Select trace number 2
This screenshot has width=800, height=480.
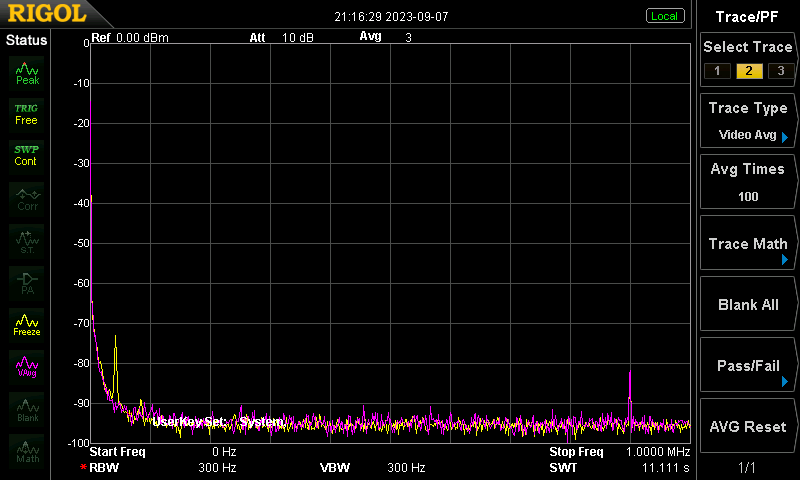click(x=749, y=71)
